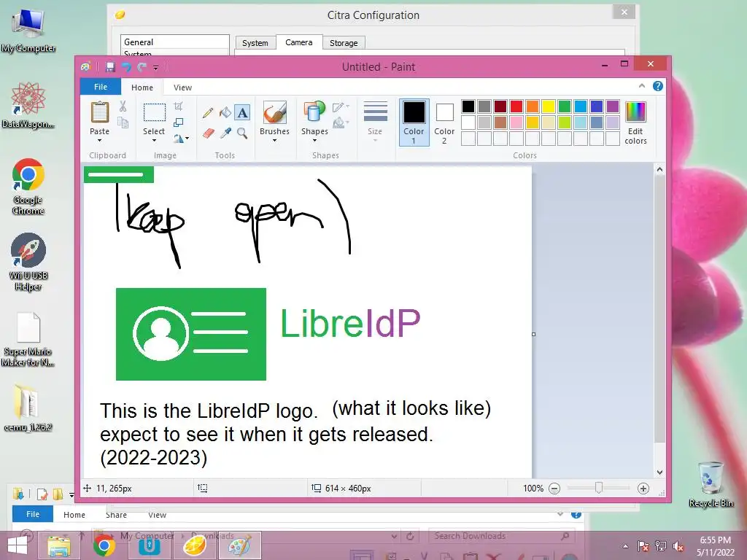This screenshot has width=747, height=560.
Task: Switch to the Paint Home tab
Action: 142,87
